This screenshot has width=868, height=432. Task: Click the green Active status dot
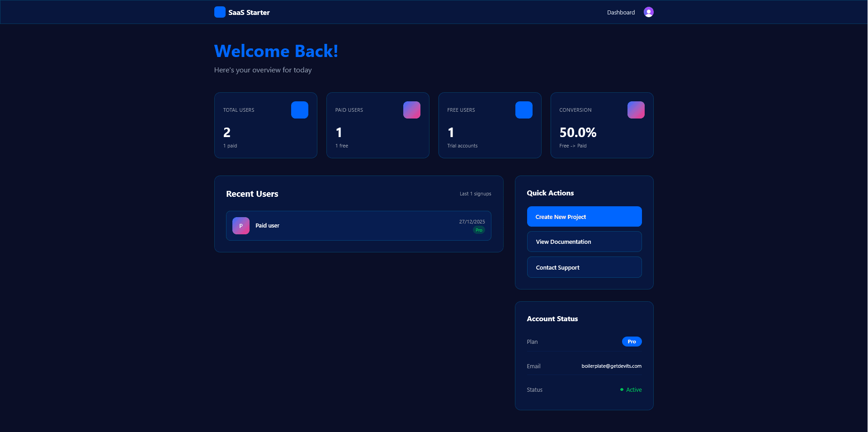[622, 389]
